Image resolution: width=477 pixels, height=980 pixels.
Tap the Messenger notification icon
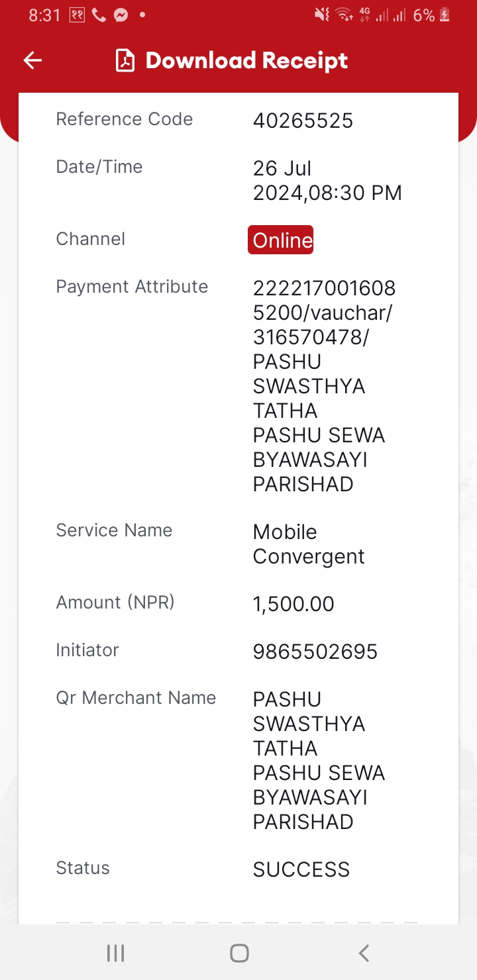(x=121, y=15)
